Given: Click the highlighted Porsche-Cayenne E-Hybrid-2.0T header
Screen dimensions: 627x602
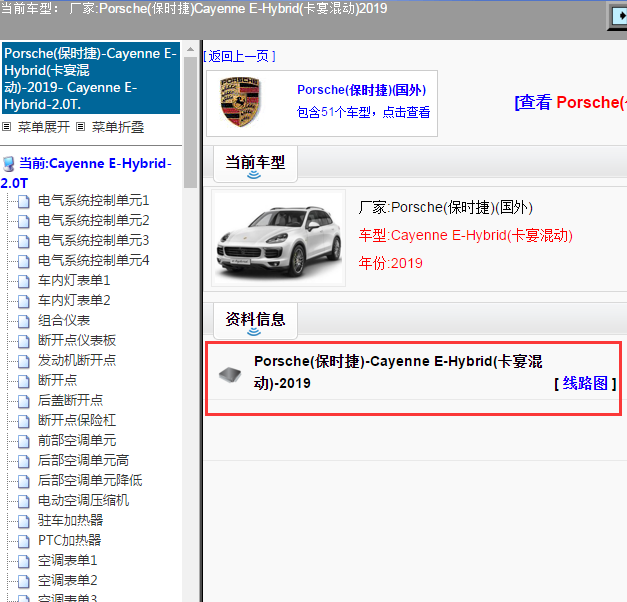Looking at the screenshot, I should (91, 78).
